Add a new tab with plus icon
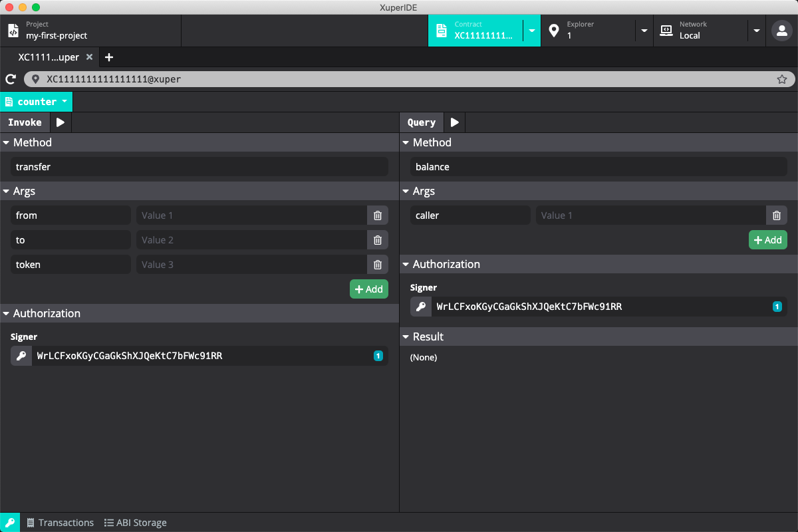798x532 pixels. 109,57
